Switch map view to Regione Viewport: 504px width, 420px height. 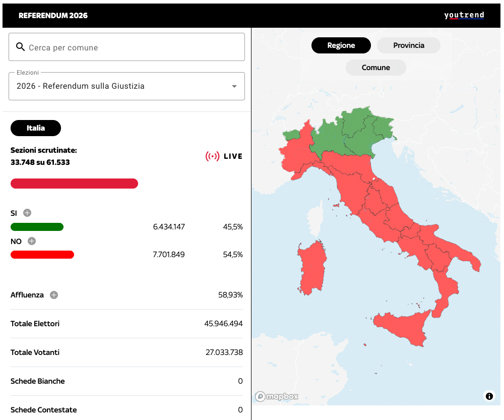click(341, 45)
